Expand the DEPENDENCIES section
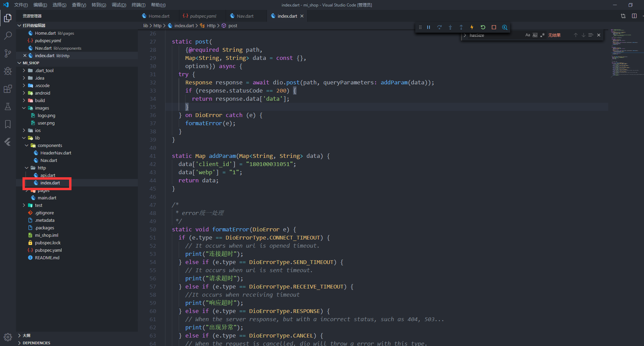This screenshot has width=644, height=346. coord(77,343)
